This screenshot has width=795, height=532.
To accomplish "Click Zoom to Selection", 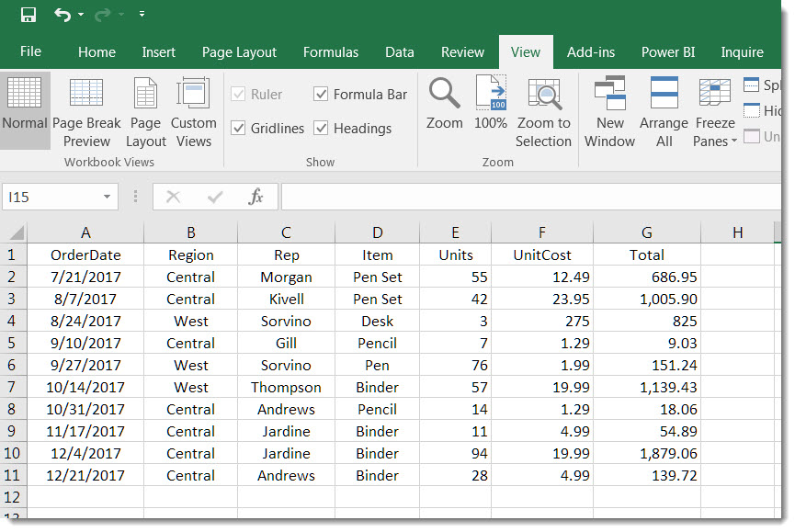I will (543, 110).
